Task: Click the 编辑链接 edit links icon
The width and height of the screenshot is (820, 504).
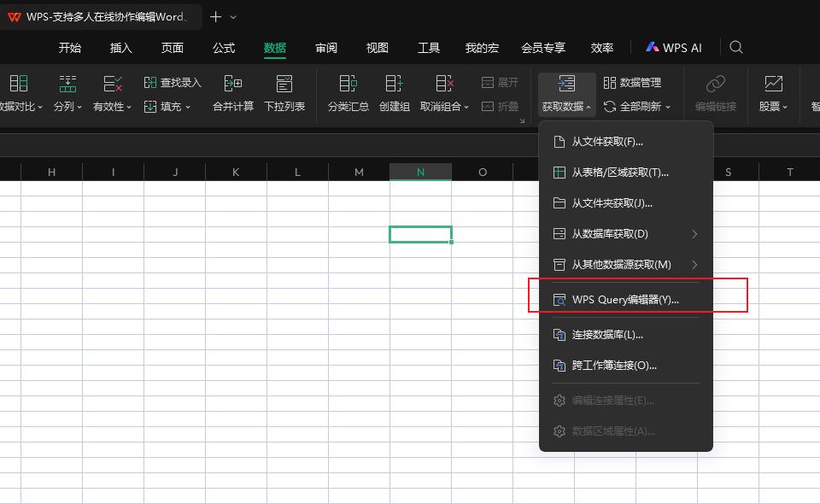Action: pyautogui.click(x=716, y=84)
